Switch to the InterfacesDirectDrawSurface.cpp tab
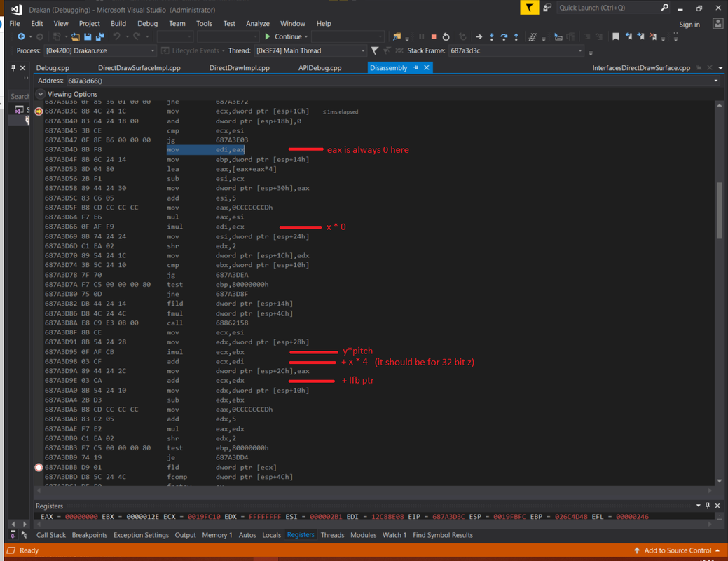 tap(640, 68)
